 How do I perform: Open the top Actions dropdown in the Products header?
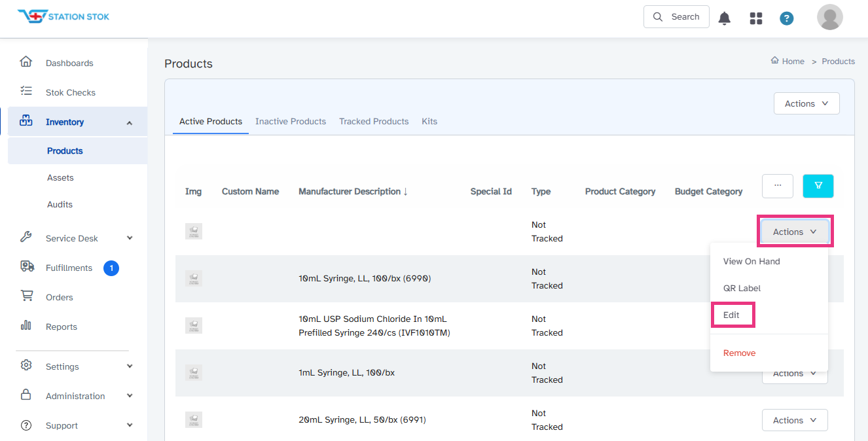coord(806,103)
